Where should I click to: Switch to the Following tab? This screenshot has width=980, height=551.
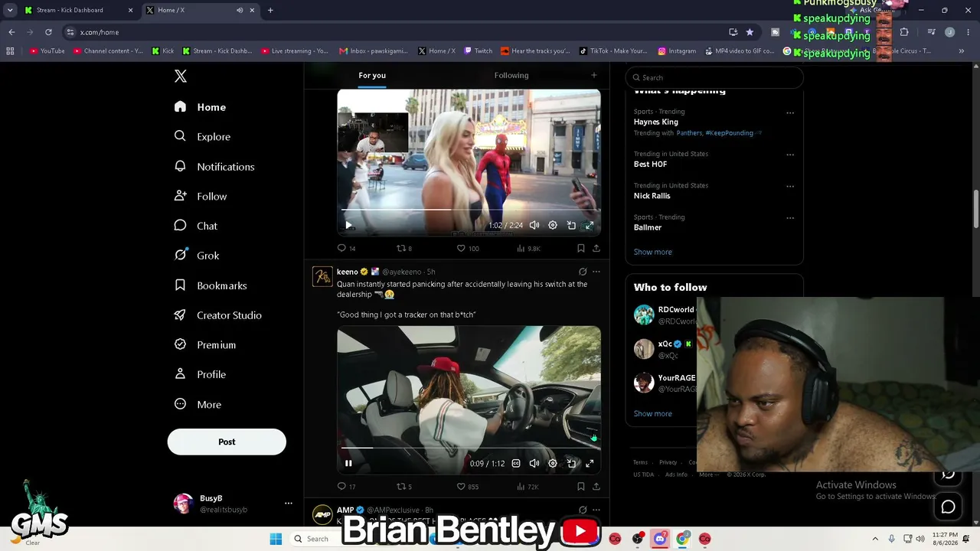(511, 75)
